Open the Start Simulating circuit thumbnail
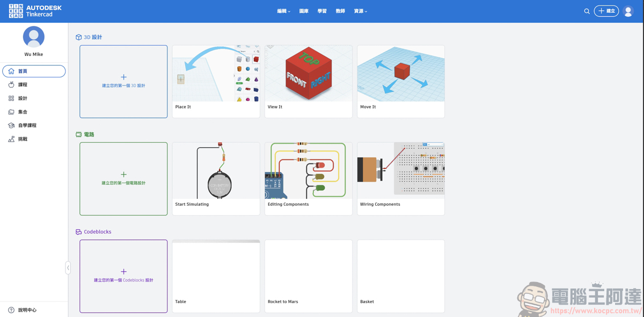 point(216,170)
